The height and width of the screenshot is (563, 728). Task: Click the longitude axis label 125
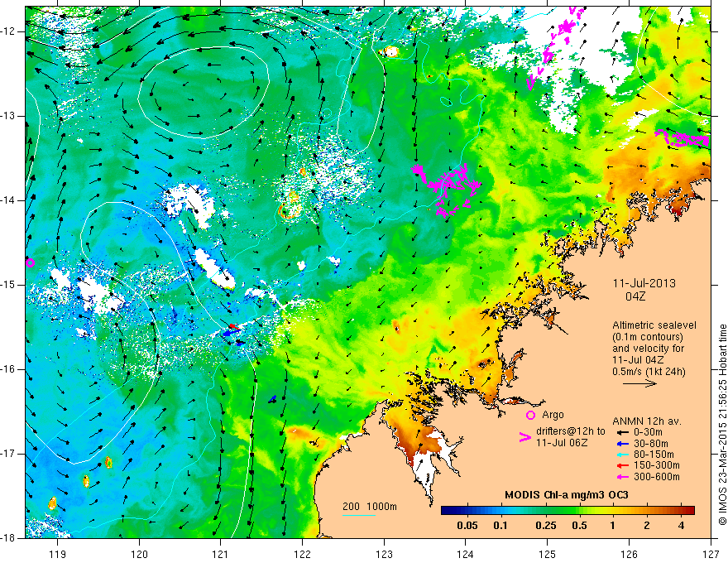point(548,554)
